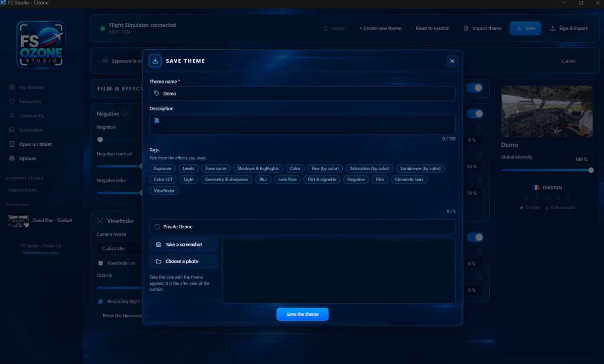
Task: Click the star icon beside 0 votes
Action: point(522,208)
